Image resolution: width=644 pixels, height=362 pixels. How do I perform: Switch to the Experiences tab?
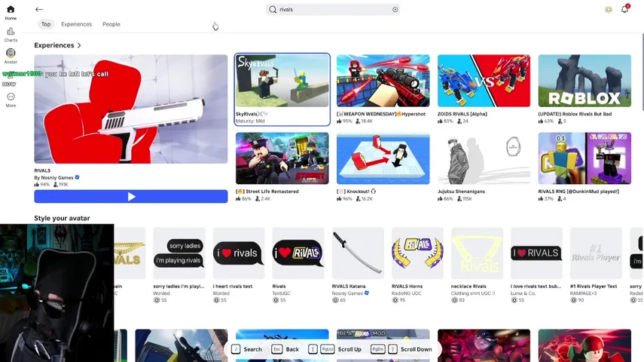pyautogui.click(x=76, y=24)
